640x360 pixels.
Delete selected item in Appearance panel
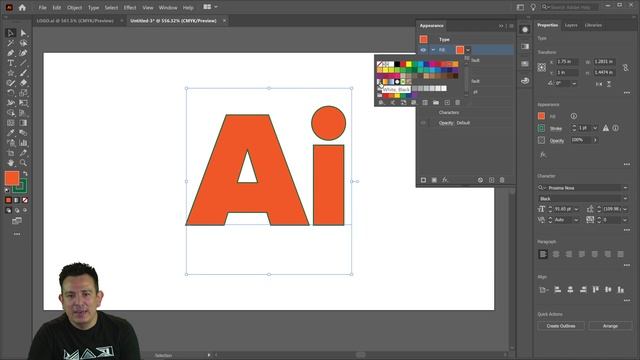click(502, 180)
